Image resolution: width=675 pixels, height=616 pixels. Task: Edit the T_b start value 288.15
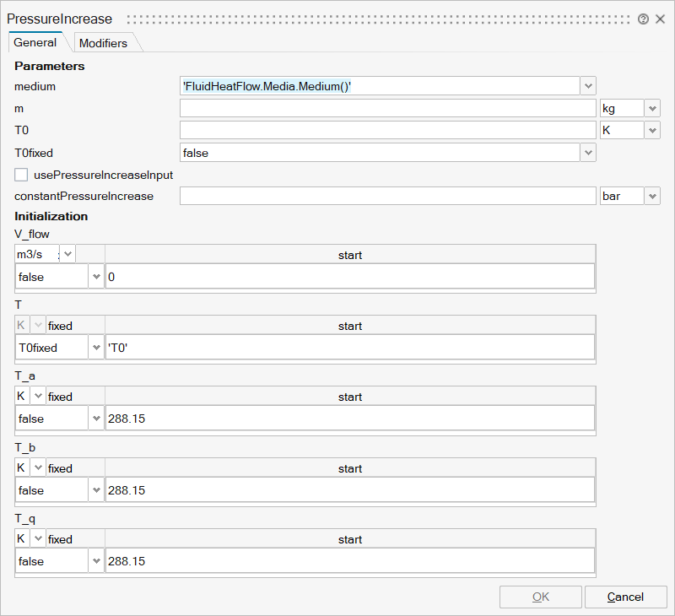pos(349,490)
